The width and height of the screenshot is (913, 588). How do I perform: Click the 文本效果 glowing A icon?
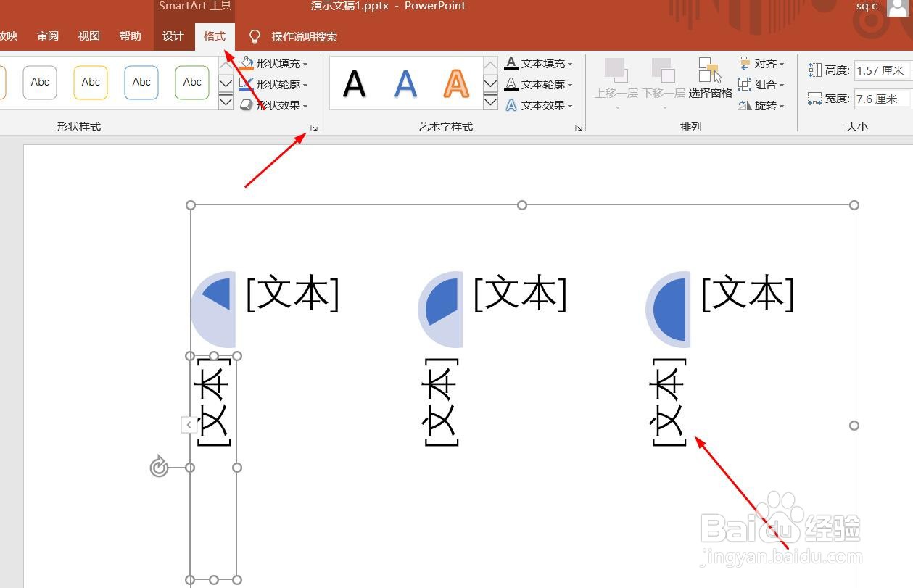pos(511,106)
